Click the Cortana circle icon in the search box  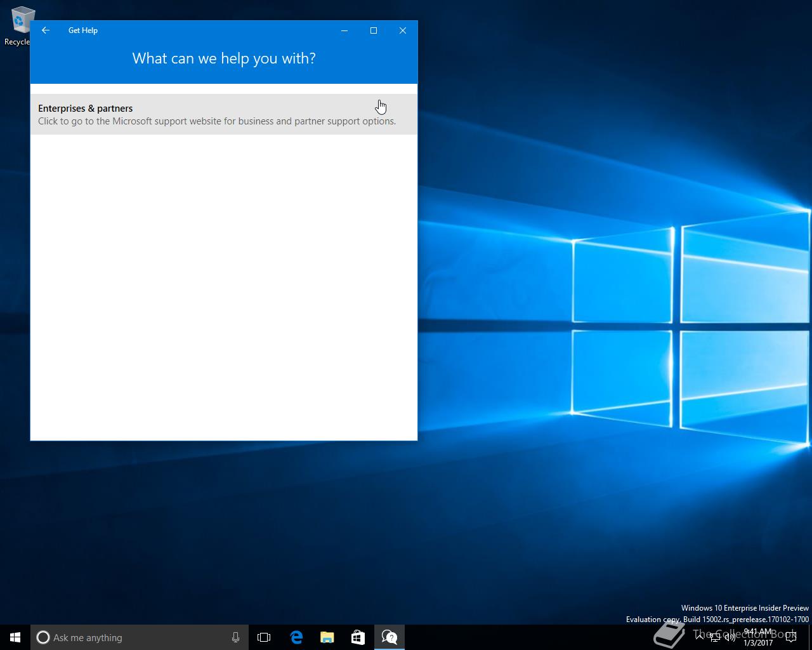coord(43,637)
